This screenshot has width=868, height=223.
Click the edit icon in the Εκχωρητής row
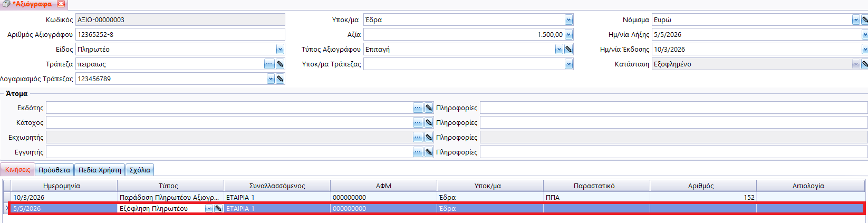click(429, 138)
